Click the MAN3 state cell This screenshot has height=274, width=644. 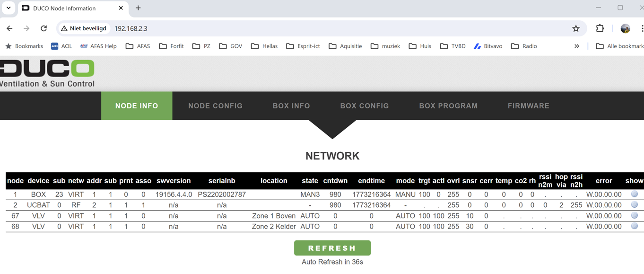tap(310, 194)
